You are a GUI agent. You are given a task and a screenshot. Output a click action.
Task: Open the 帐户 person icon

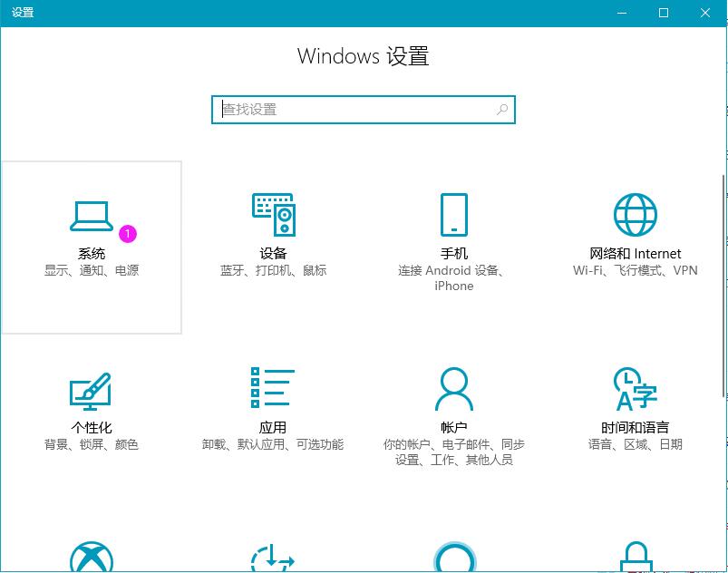(454, 389)
